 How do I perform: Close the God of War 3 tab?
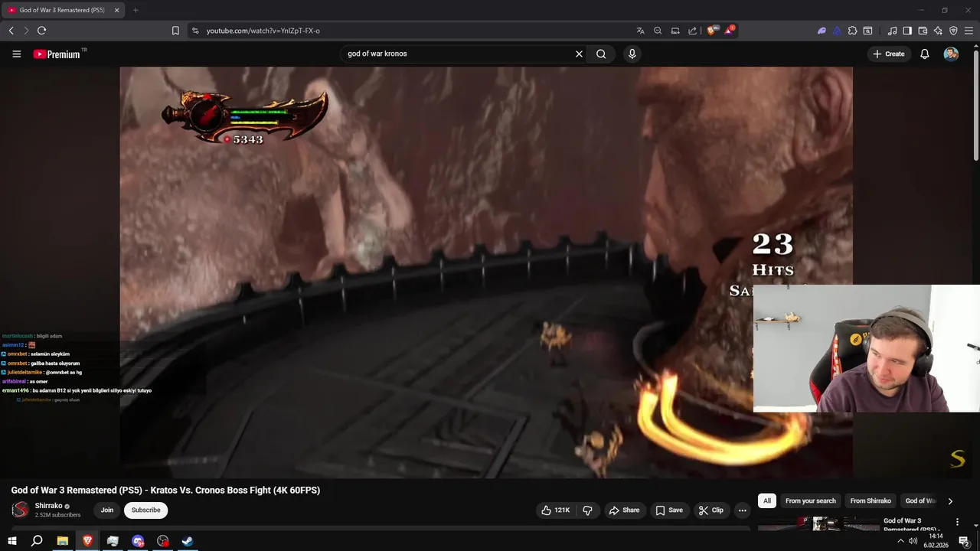116,10
